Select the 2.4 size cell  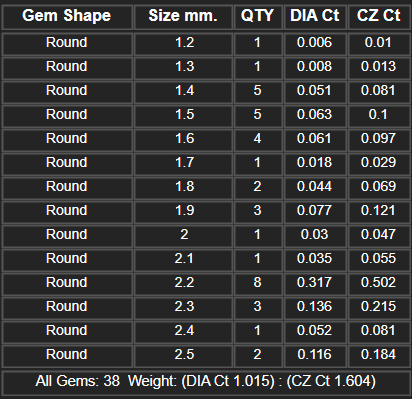point(183,331)
